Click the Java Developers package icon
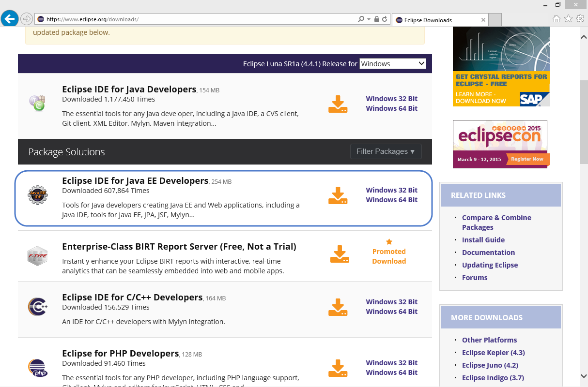Screen dimensions: 588x387 coord(37,103)
